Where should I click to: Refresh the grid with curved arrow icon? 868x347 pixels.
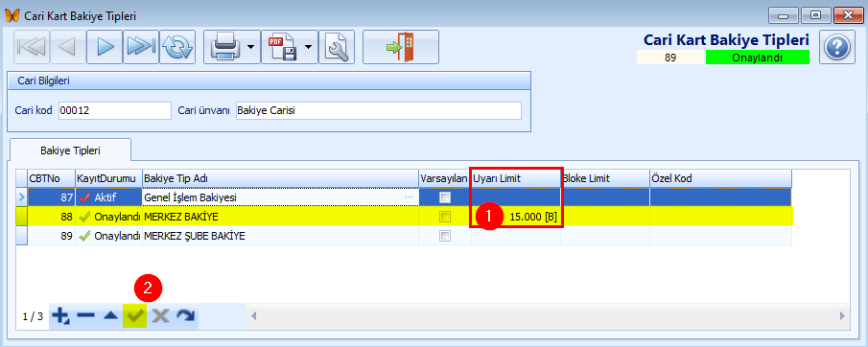click(x=185, y=316)
